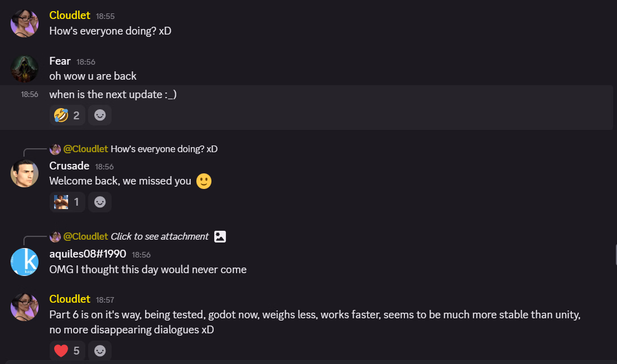
Task: Open Crusade's profile avatar
Action: pos(25,173)
